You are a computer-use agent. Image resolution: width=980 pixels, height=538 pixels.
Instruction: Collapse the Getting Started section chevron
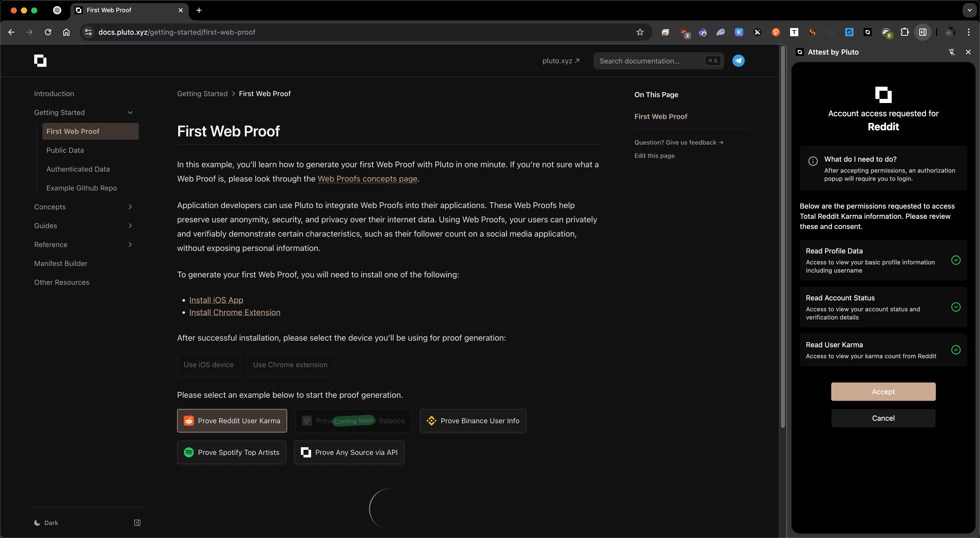130,112
